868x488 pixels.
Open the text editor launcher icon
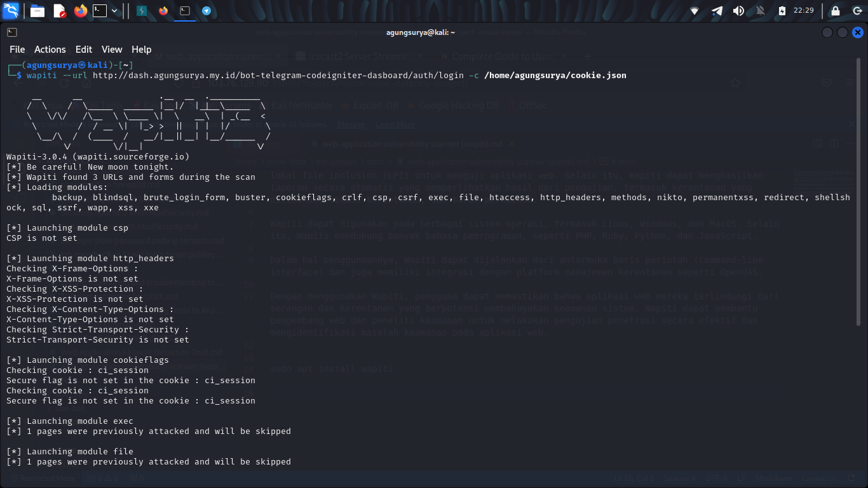[59, 11]
